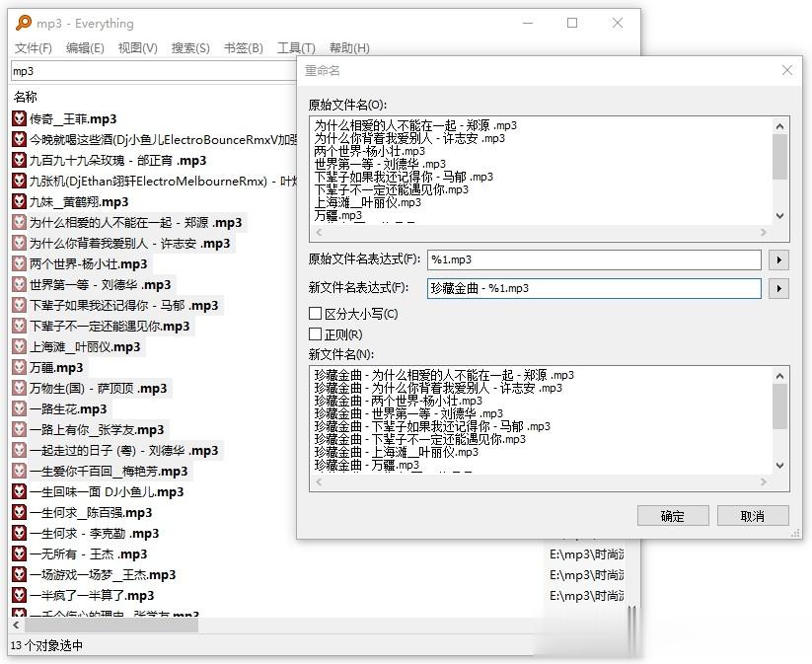Minimize the Everything window
This screenshot has height=664, width=812.
tap(528, 23)
